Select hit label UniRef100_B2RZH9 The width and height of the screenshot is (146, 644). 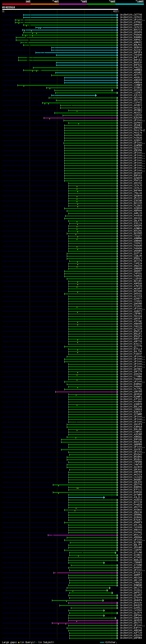131,118
